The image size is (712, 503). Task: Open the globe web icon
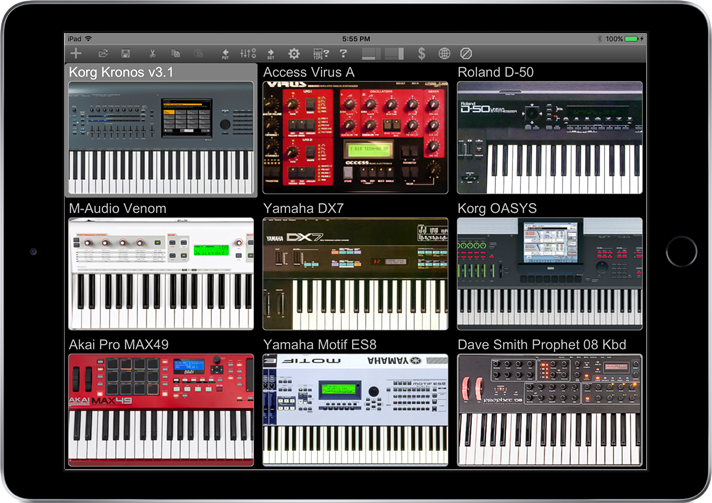444,53
